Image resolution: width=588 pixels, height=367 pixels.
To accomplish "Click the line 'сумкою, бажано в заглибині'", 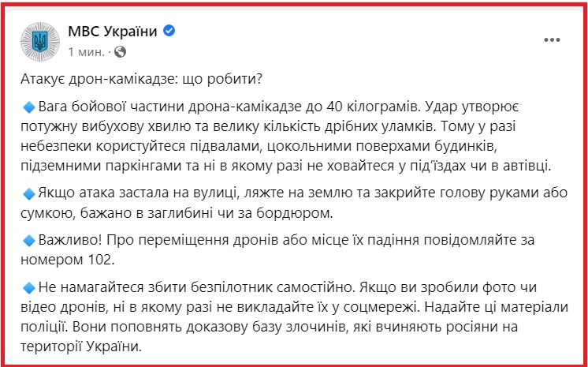I will click(x=177, y=213).
